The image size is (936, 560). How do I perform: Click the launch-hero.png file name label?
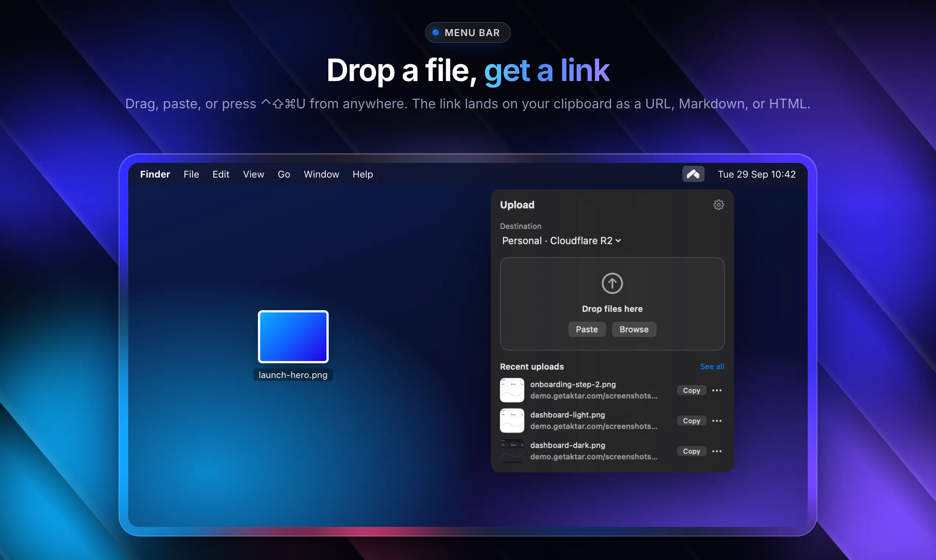293,375
